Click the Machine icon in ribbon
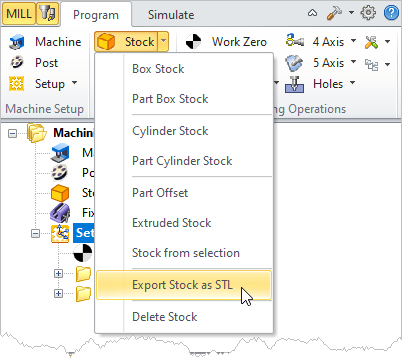The width and height of the screenshot is (402, 362). click(x=17, y=42)
